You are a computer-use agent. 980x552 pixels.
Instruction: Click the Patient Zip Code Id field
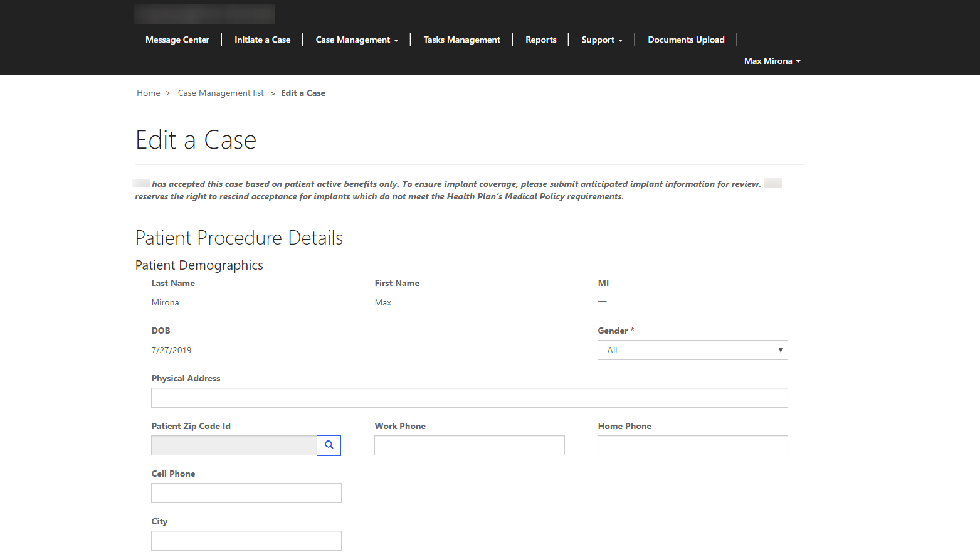pos(234,445)
